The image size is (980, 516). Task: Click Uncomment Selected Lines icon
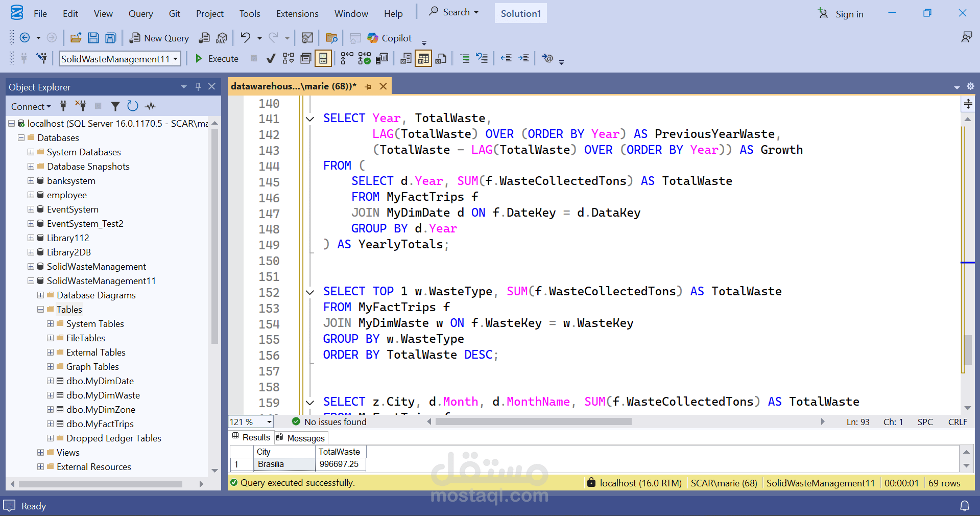[x=482, y=58]
